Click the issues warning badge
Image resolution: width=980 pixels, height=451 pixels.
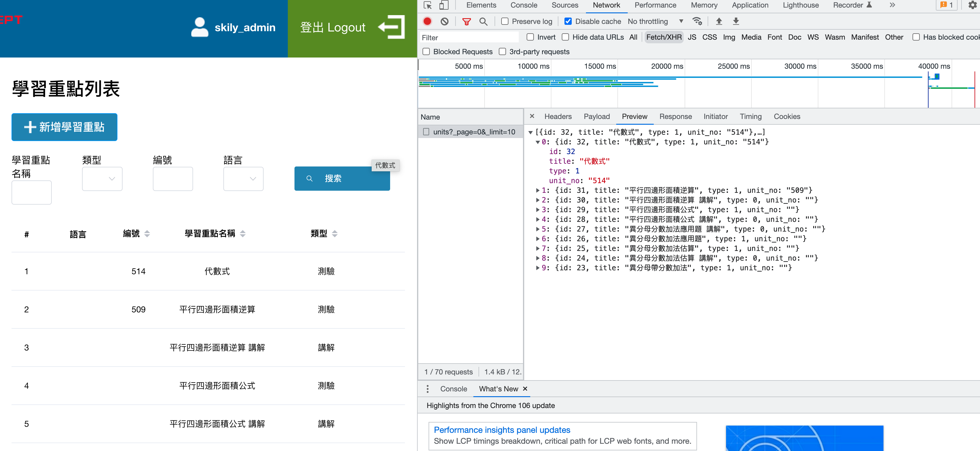click(x=946, y=5)
